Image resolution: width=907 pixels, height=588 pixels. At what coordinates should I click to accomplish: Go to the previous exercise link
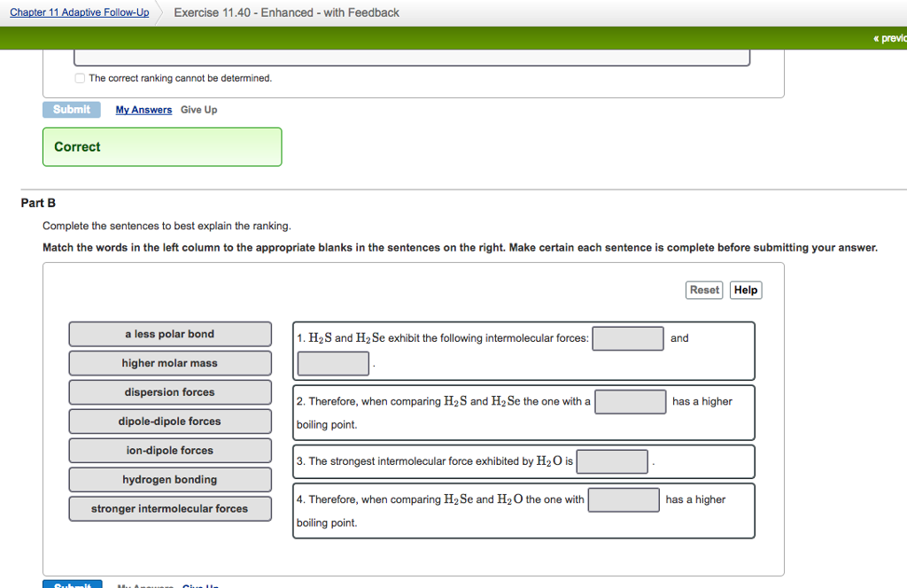(888, 38)
